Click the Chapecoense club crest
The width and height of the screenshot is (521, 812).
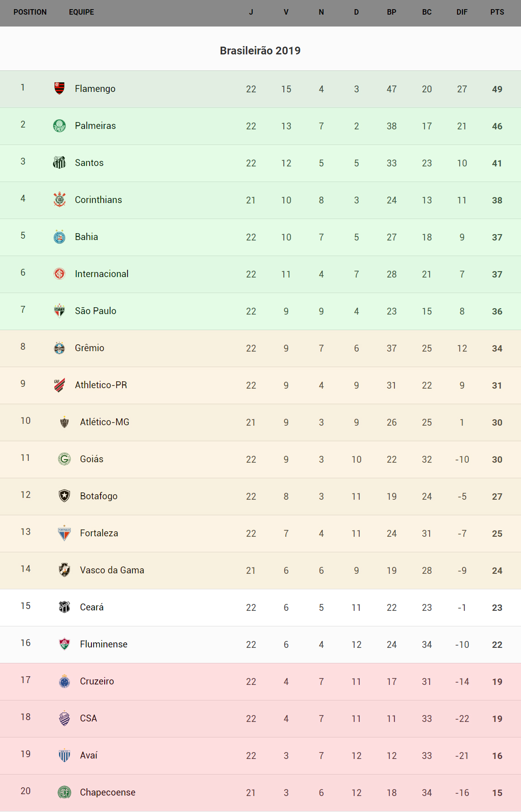[64, 792]
